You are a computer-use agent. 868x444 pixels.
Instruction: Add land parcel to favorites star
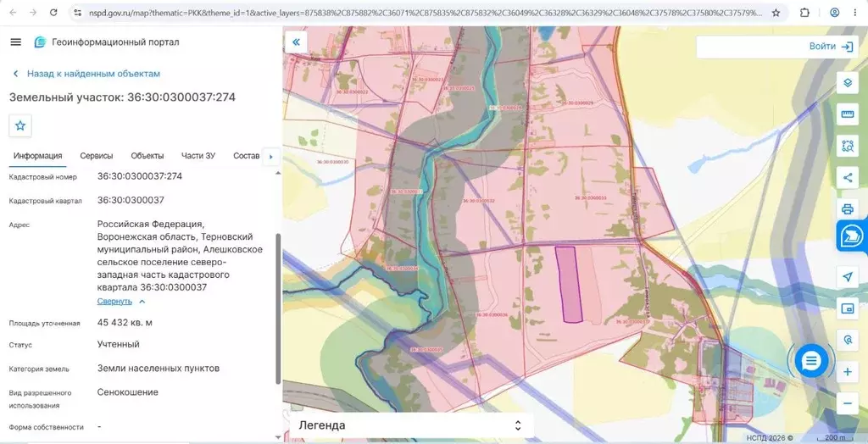pos(20,125)
